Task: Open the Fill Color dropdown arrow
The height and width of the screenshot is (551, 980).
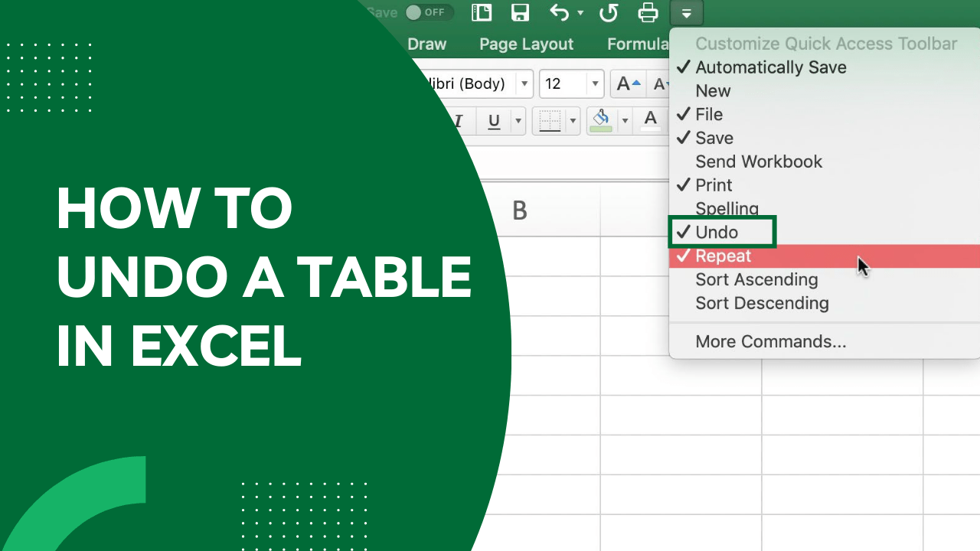Action: pyautogui.click(x=625, y=121)
